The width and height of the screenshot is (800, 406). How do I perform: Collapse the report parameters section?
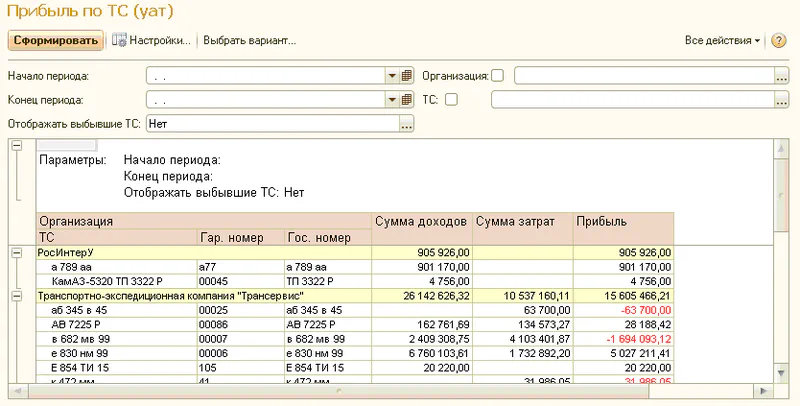pos(15,147)
